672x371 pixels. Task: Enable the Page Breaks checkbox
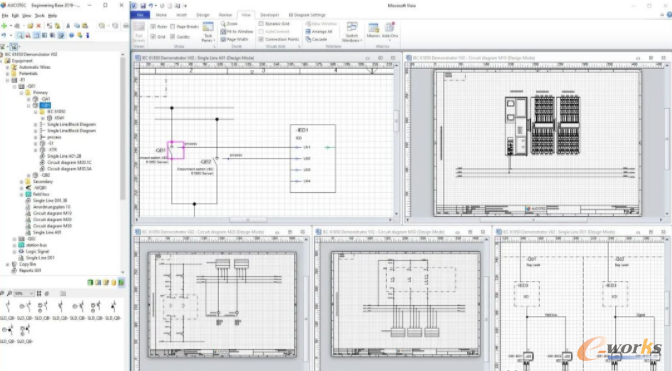[x=173, y=27]
